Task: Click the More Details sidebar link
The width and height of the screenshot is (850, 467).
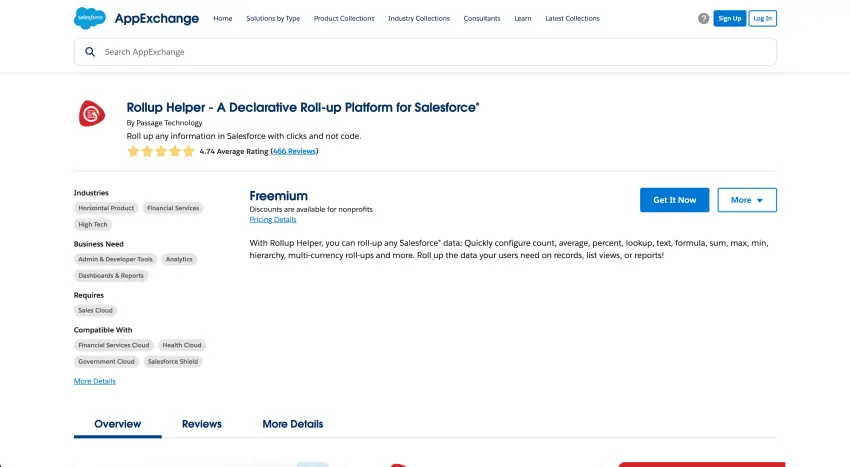Action: pyautogui.click(x=95, y=381)
